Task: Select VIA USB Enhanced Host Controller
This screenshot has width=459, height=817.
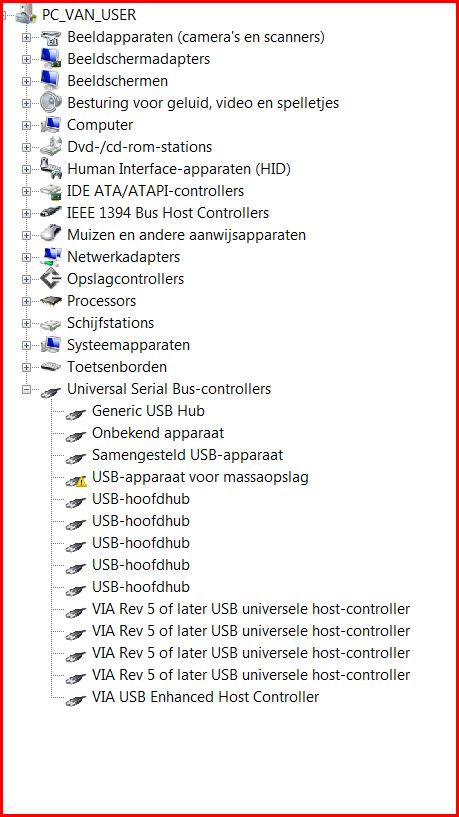Action: click(205, 697)
